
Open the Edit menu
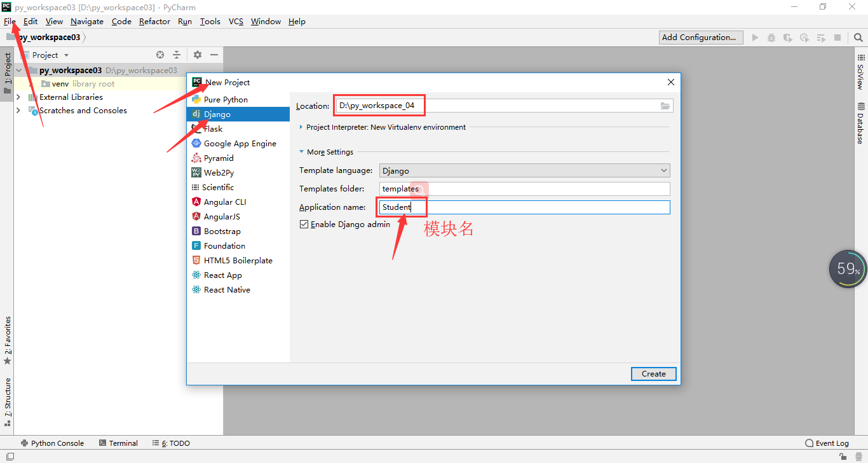click(31, 22)
